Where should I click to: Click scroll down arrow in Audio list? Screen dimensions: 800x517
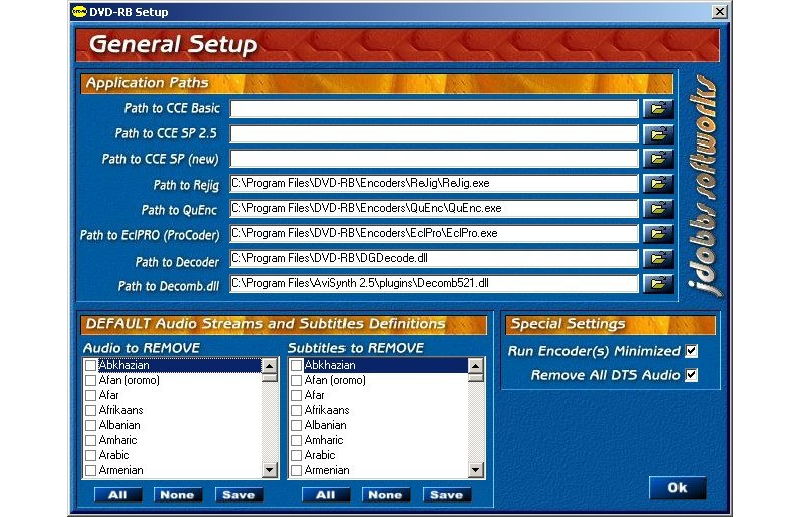(269, 470)
